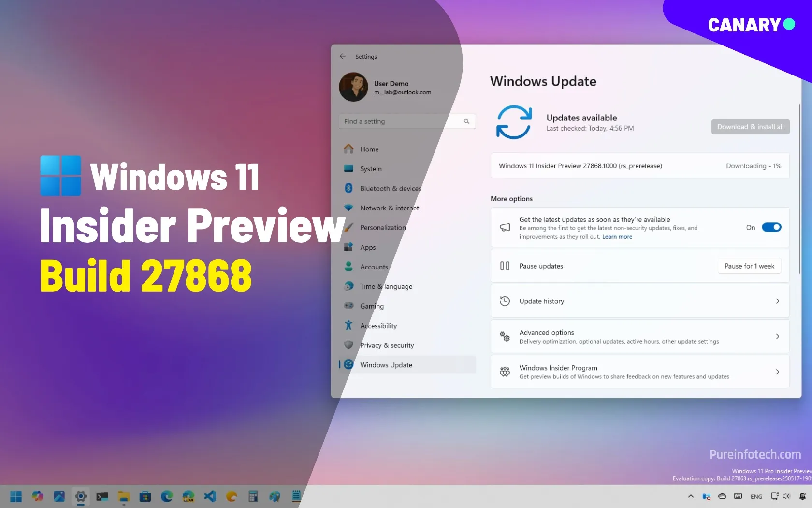Click the Privacy shield icon

[x=348, y=345]
